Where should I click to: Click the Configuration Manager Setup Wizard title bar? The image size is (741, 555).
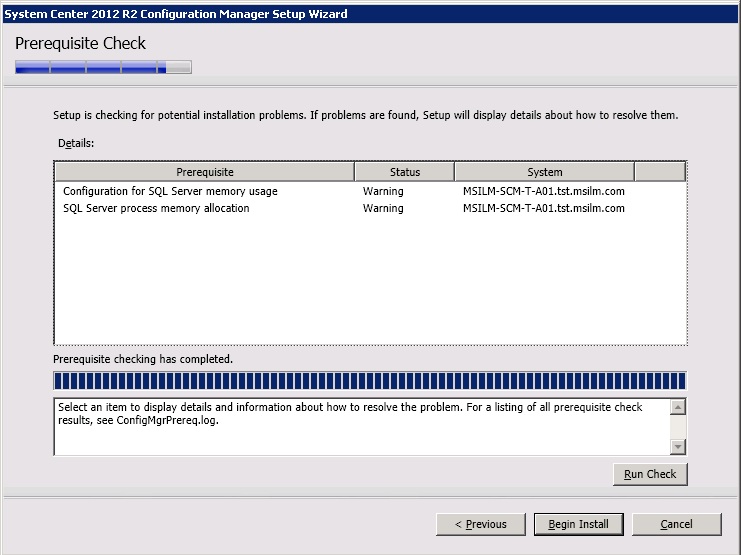370,13
